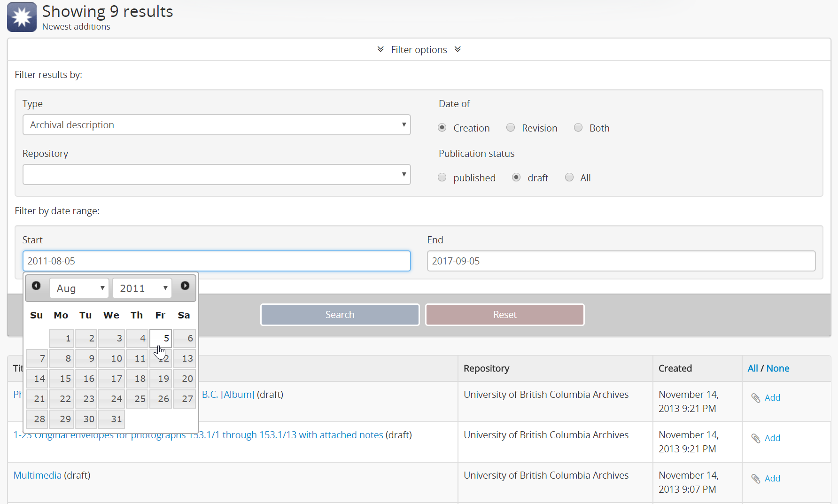
Task: Click the right chevron beside Filter options
Action: pyautogui.click(x=458, y=50)
